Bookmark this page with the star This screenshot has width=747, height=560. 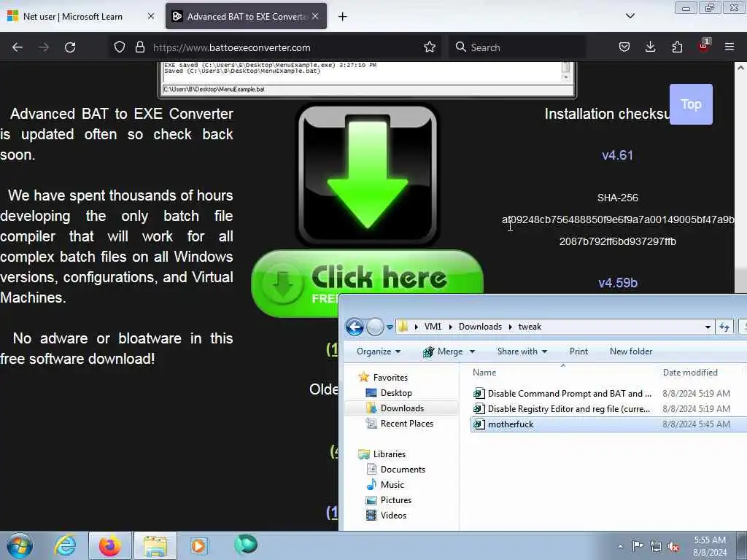(x=429, y=47)
